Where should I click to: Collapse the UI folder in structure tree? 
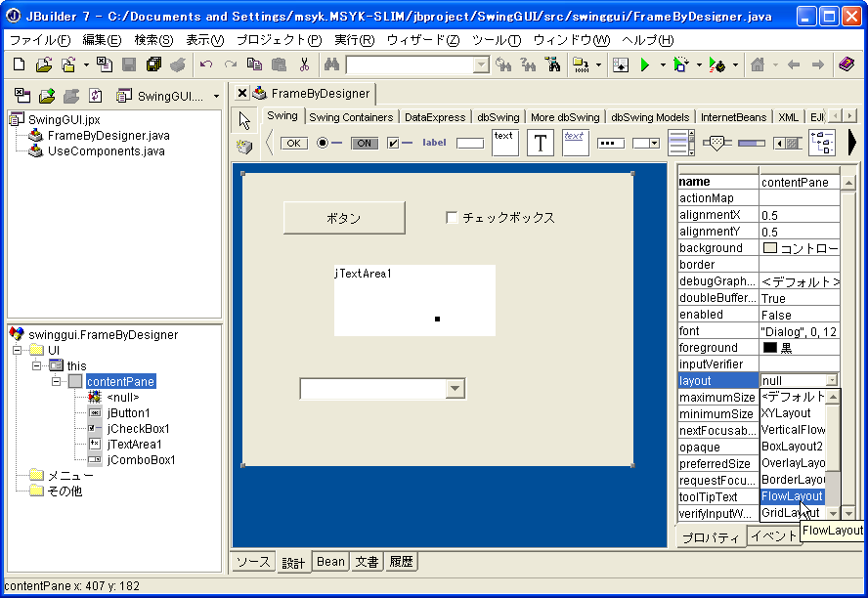point(17,350)
